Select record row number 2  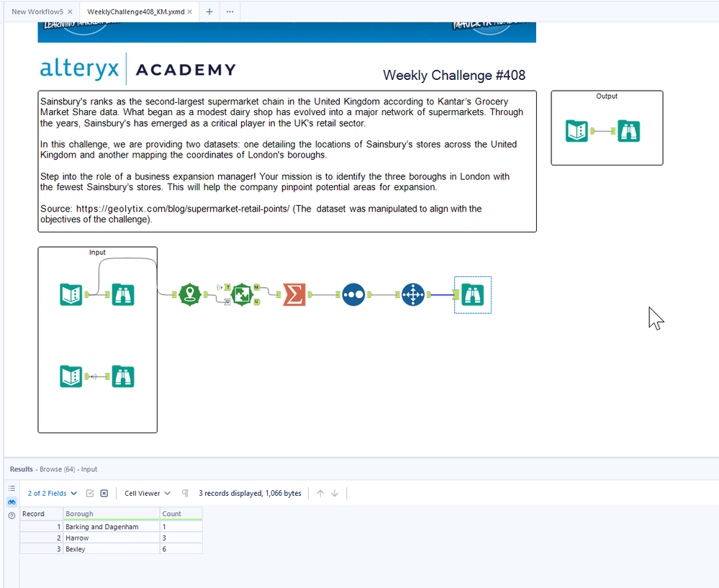41,538
